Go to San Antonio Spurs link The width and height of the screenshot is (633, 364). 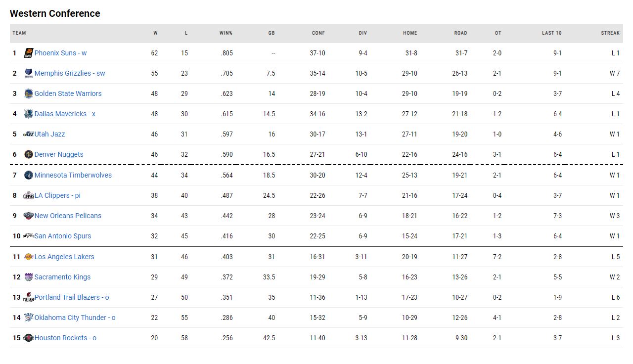point(63,236)
